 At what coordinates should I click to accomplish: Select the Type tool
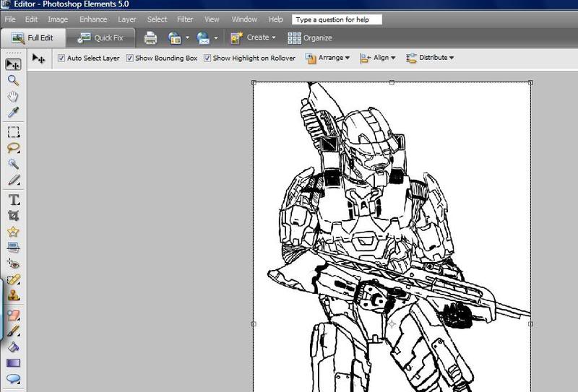(x=14, y=200)
